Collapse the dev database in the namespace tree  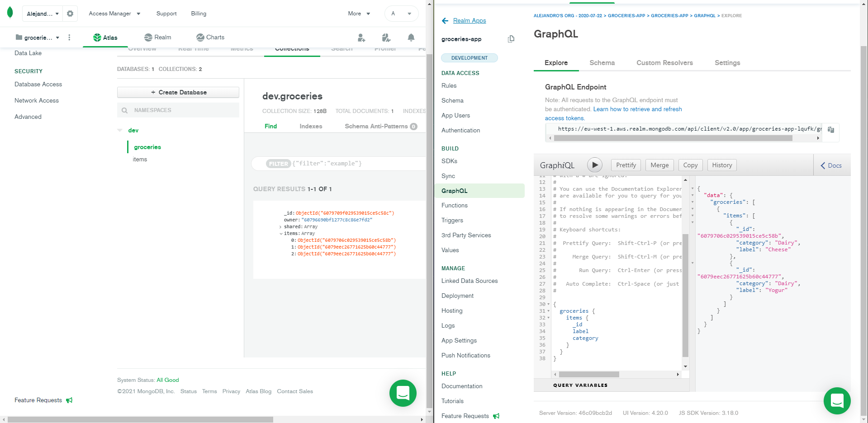tap(119, 130)
